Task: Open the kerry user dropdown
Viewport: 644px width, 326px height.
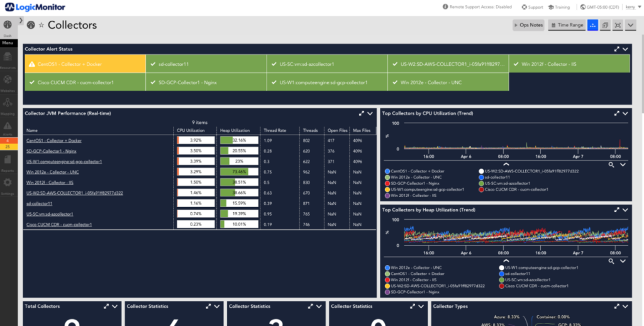Action: coord(632,7)
